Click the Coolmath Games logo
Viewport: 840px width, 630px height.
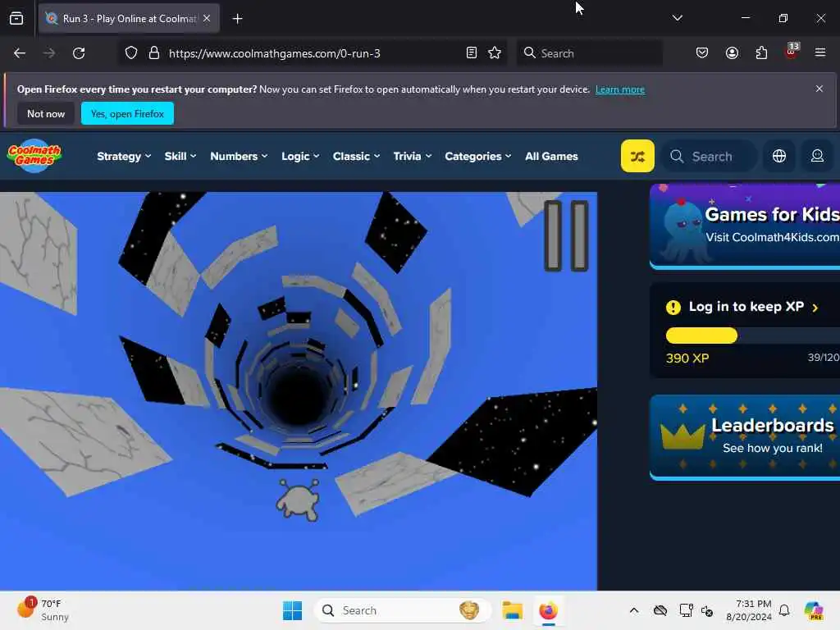(34, 156)
